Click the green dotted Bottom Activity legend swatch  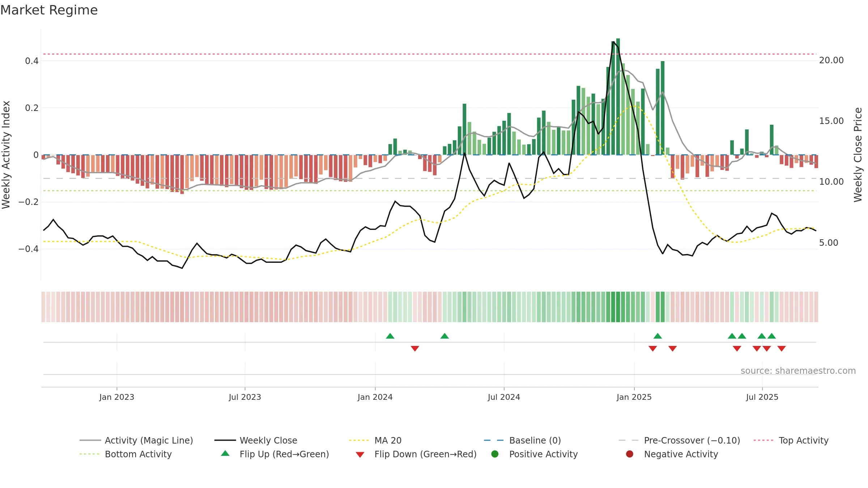(89, 454)
